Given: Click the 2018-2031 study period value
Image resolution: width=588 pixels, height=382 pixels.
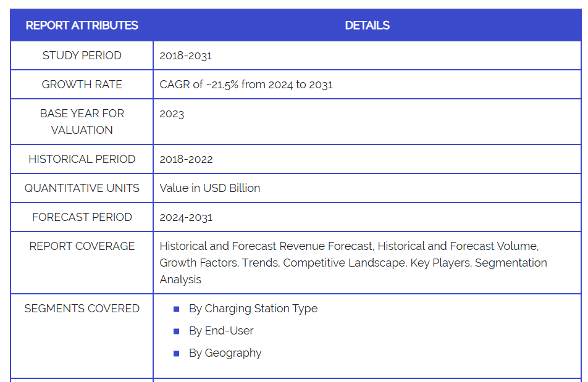Looking at the screenshot, I should (x=185, y=56).
